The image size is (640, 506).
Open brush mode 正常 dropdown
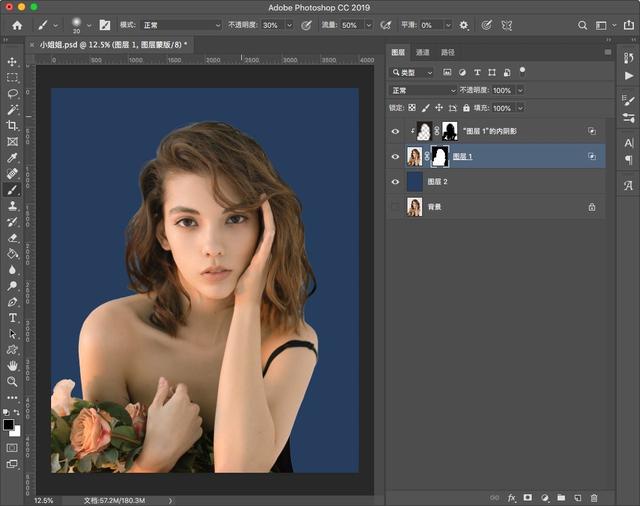[x=181, y=25]
